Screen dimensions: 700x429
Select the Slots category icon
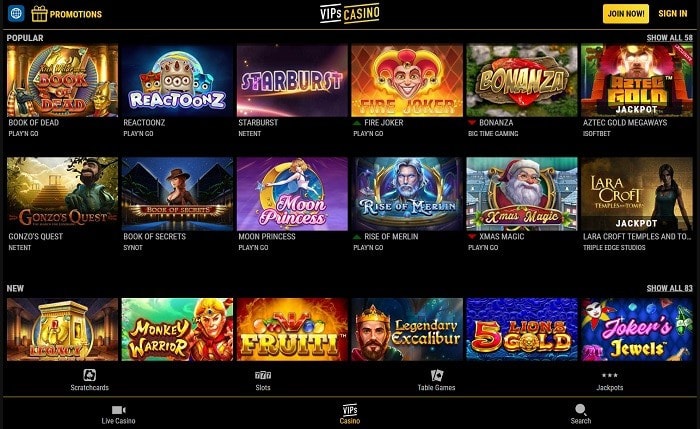point(262,375)
